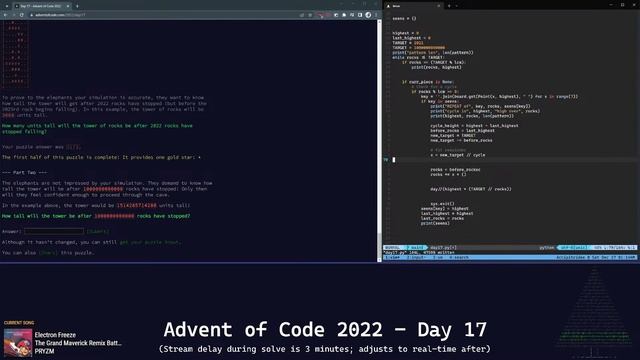Open a new browser tab
Image resolution: width=640 pixels, height=360 pixels.
[x=77, y=6]
